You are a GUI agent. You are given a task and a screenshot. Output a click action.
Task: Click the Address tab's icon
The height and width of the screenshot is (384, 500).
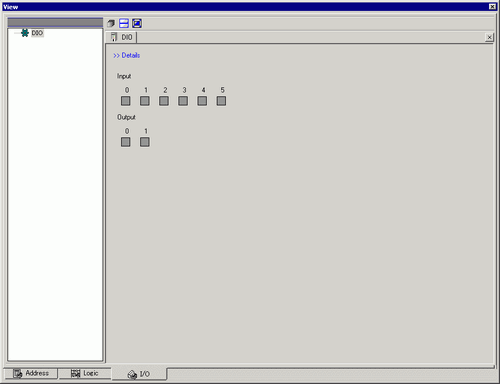(x=18, y=373)
